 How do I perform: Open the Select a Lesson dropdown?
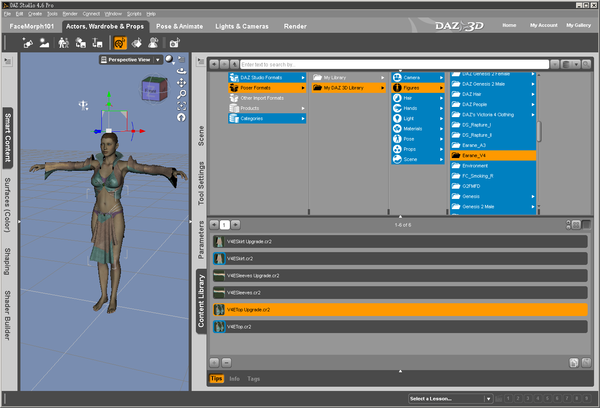point(450,399)
